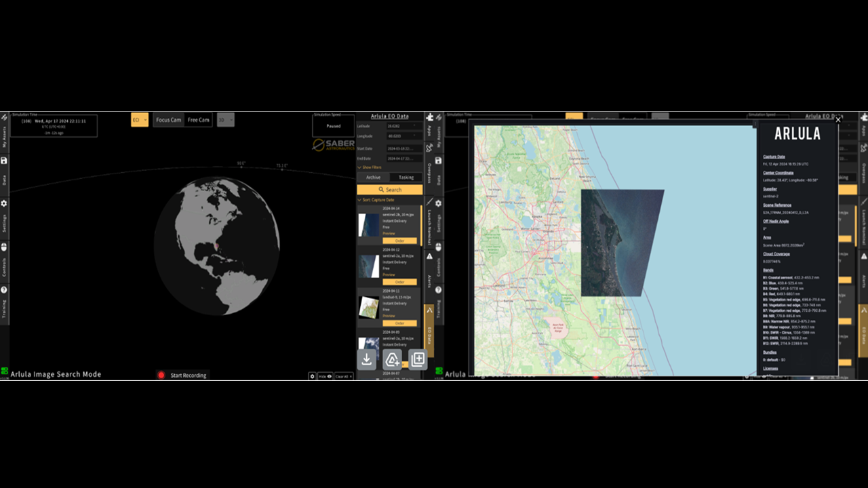The height and width of the screenshot is (488, 868).
Task: Click the green status icon in left window
Action: [x=4, y=371]
